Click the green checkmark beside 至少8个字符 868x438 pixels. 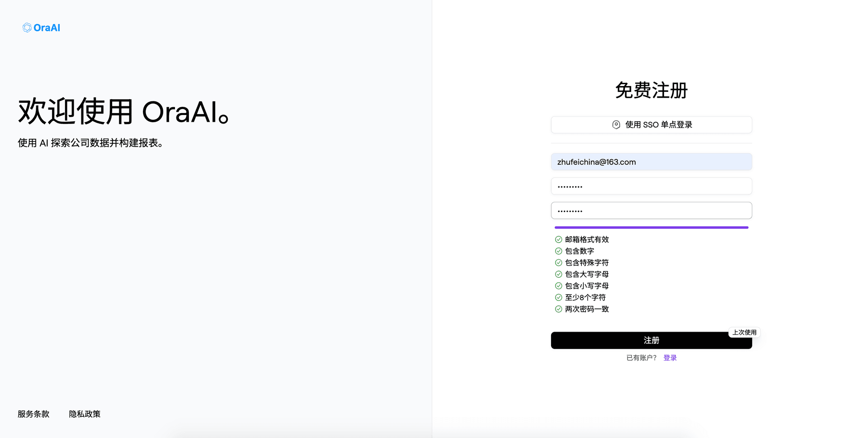[558, 297]
